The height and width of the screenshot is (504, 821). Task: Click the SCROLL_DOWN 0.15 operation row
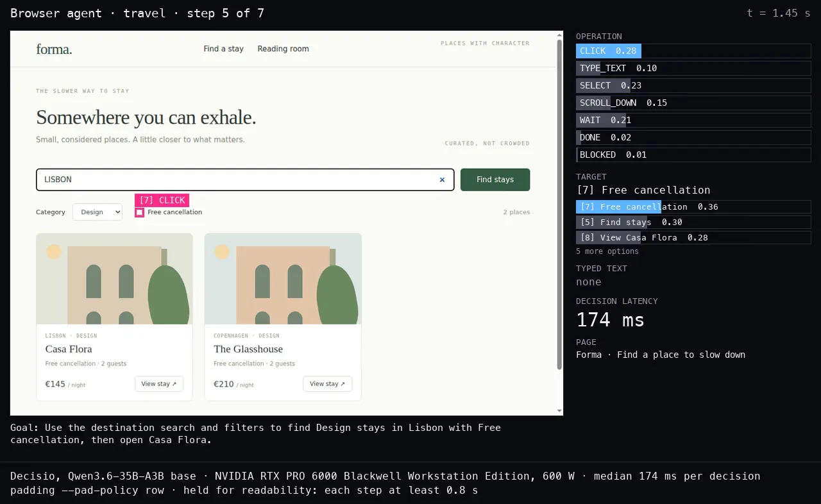pyautogui.click(x=693, y=103)
